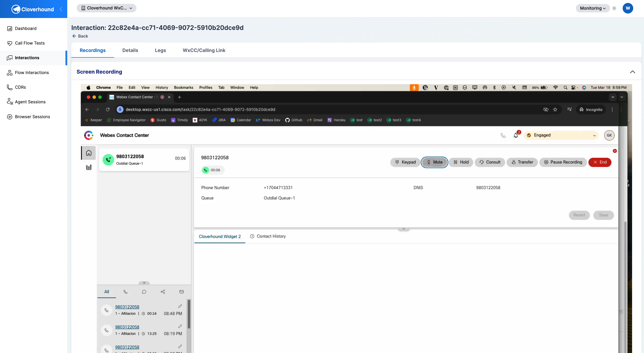This screenshot has height=353, width=644.
Task: Select the Recordings tab
Action: click(x=92, y=50)
